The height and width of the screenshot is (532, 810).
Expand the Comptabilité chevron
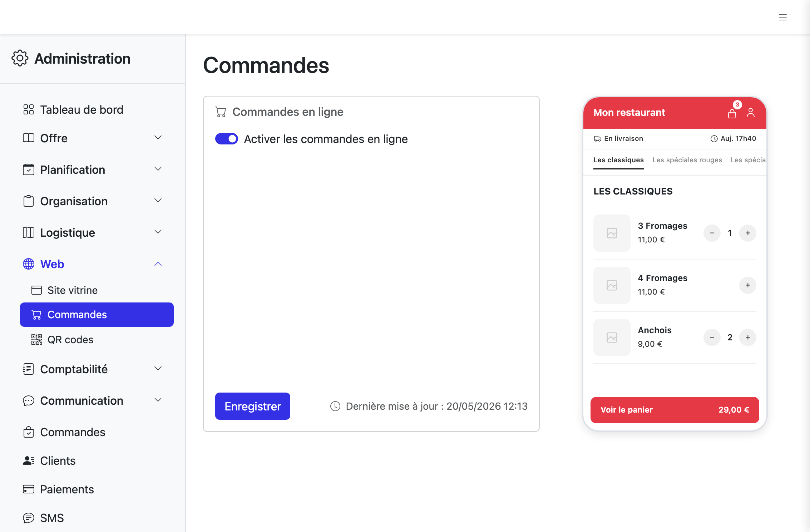coord(158,369)
